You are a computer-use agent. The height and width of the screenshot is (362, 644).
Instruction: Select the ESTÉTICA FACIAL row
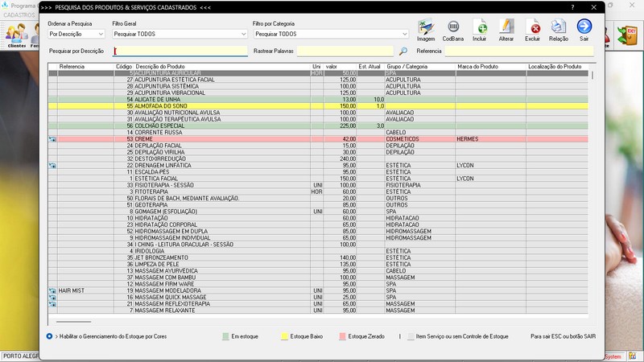click(318, 179)
